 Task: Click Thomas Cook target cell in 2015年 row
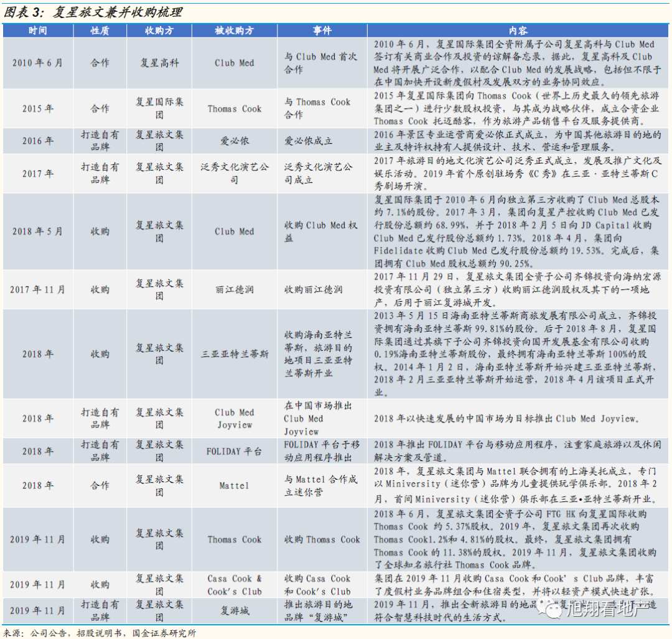235,108
